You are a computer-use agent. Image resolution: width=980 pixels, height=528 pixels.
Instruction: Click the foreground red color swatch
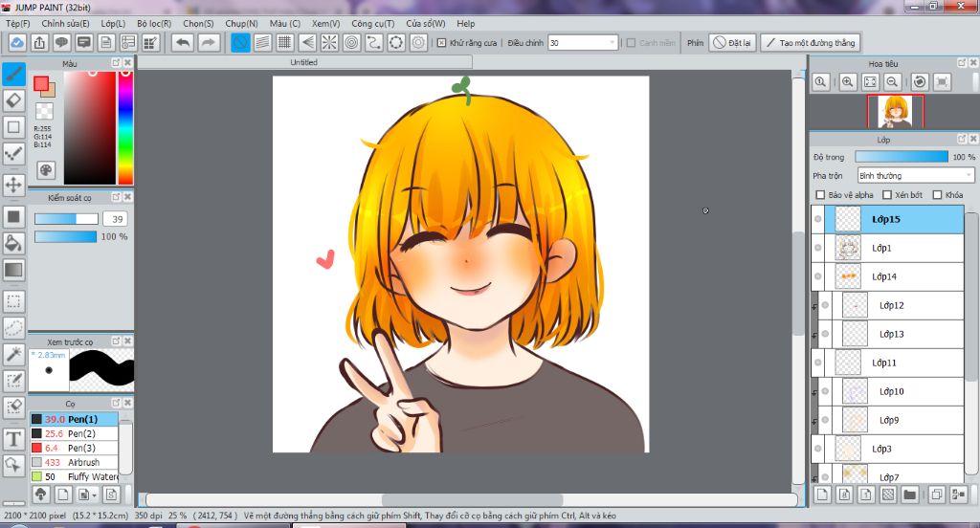[x=41, y=84]
